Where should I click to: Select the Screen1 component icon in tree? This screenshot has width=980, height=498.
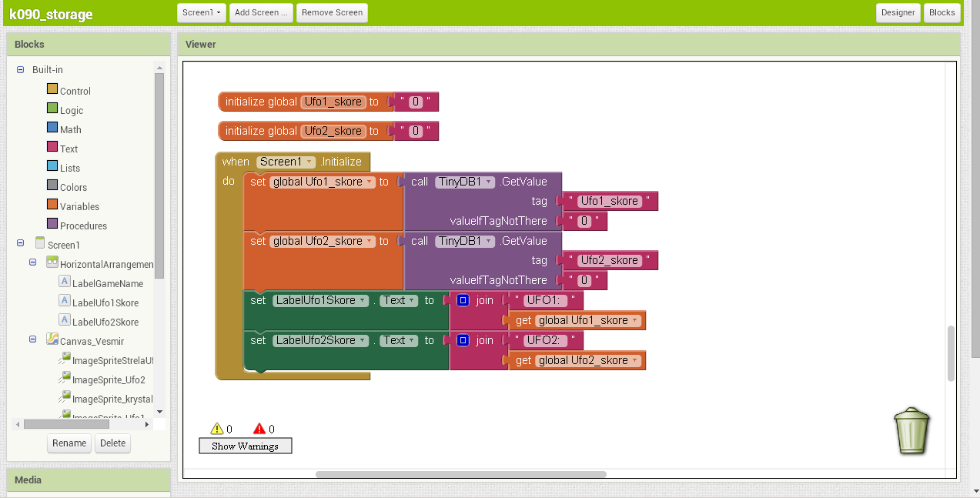[40, 244]
